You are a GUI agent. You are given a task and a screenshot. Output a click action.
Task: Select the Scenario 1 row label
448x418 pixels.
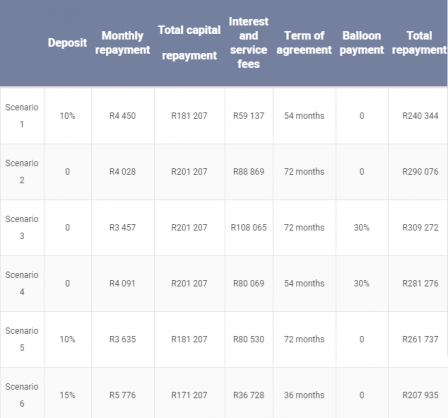22,116
